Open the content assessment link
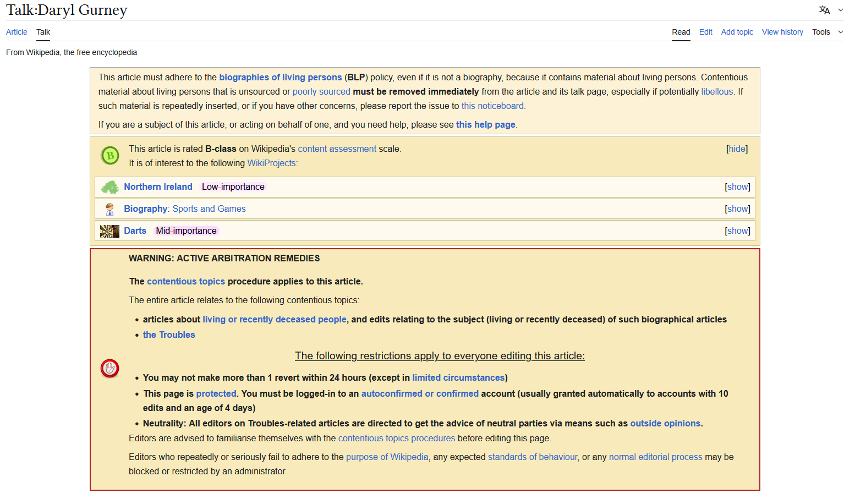855x504 pixels. (337, 149)
